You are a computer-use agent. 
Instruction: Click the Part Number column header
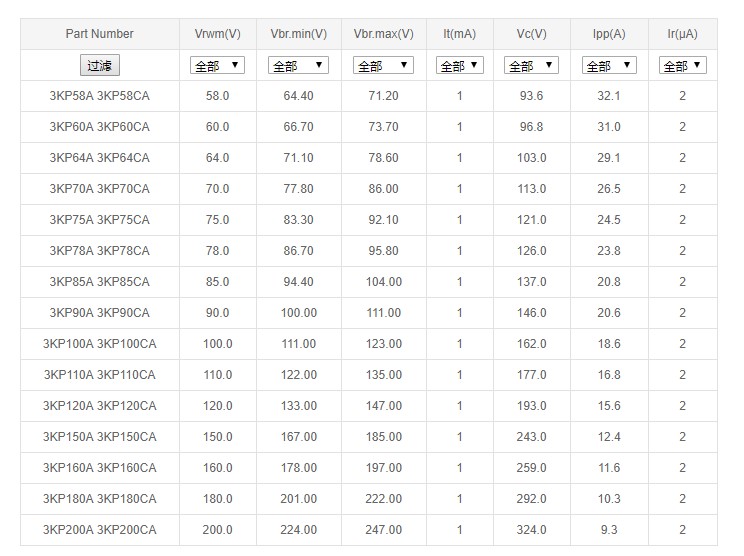[99, 34]
